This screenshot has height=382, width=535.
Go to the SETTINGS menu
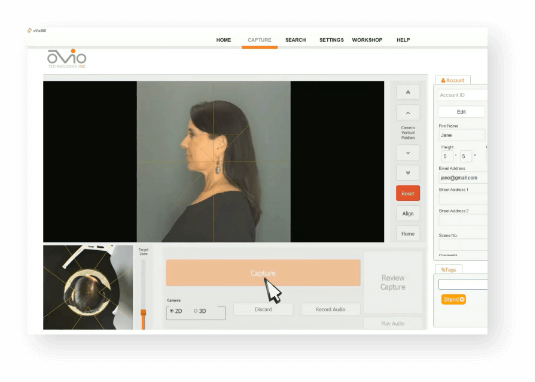pyautogui.click(x=331, y=40)
